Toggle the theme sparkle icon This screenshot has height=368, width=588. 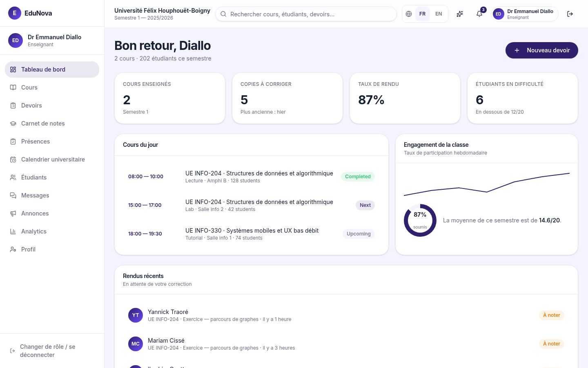(460, 14)
